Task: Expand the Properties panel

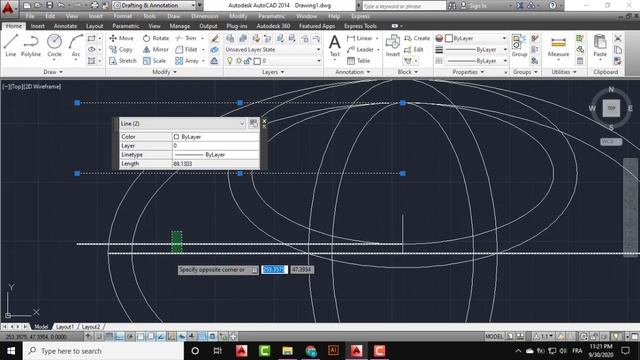Action: coord(468,72)
